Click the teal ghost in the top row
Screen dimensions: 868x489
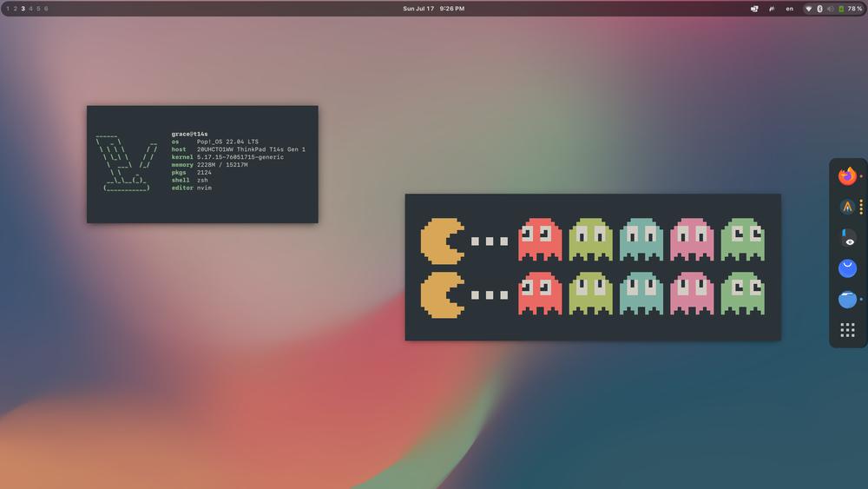tap(641, 239)
